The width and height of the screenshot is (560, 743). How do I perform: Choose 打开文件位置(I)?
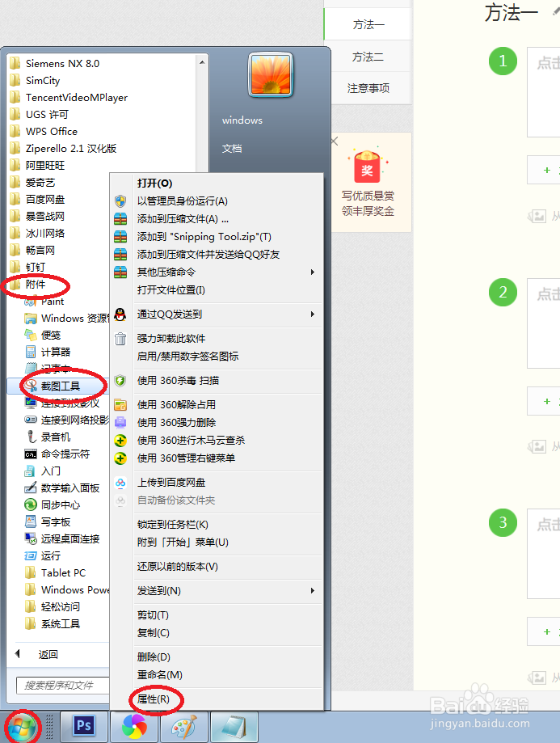[x=171, y=290]
